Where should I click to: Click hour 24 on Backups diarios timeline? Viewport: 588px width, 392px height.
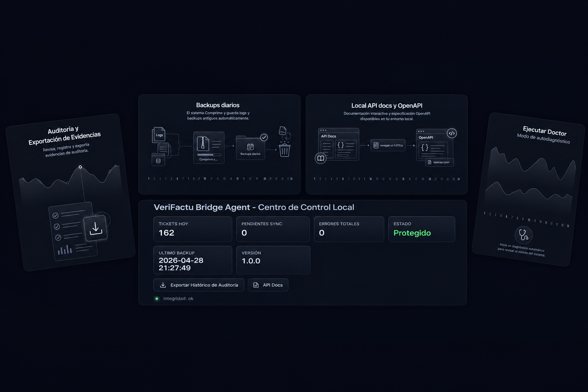click(291, 179)
